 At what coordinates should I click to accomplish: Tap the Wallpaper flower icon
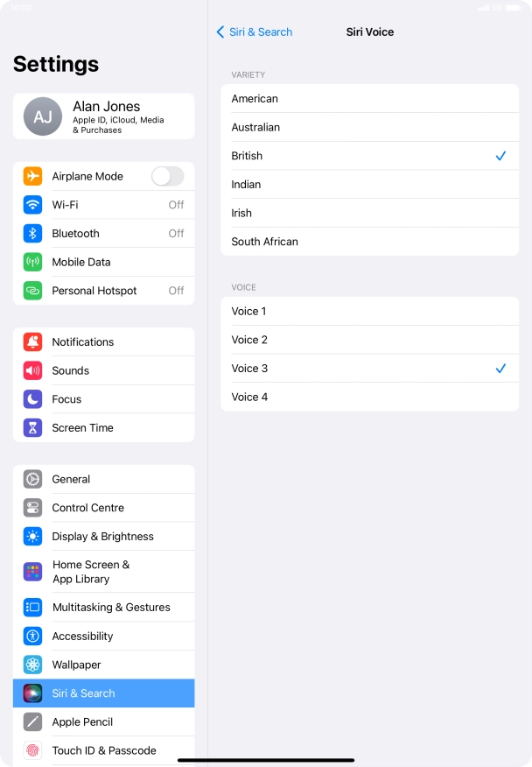[x=32, y=665]
